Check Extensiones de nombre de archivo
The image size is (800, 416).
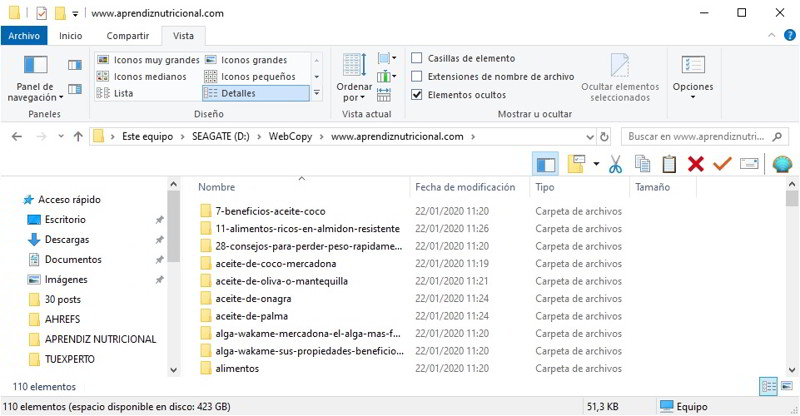[x=417, y=76]
